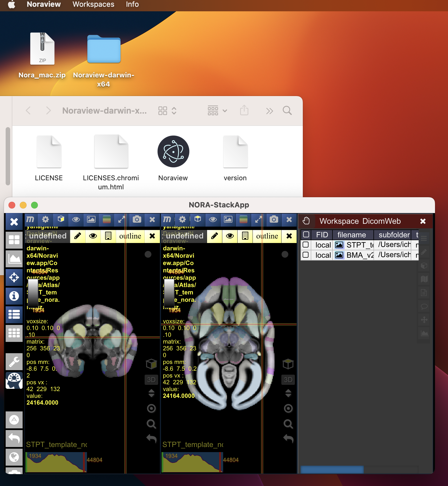The width and height of the screenshot is (448, 486).
Task: Toggle overlay eye in right yellow overlay bar
Action: click(230, 236)
